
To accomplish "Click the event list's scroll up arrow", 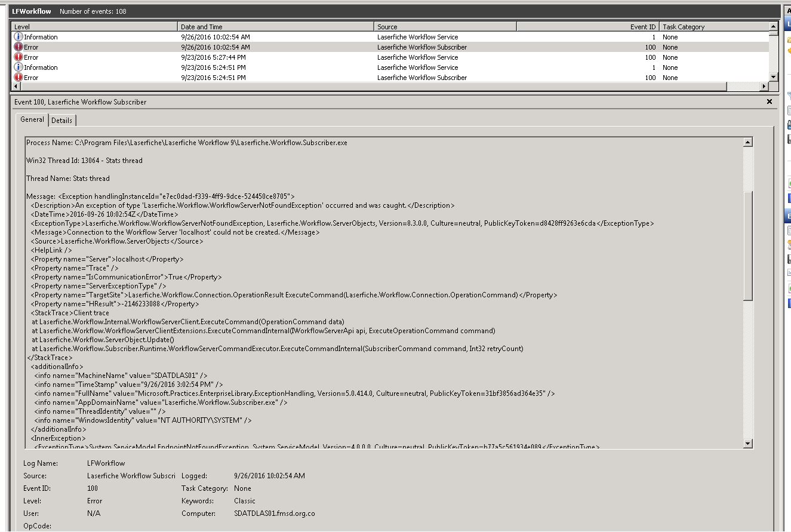I will click(x=774, y=27).
